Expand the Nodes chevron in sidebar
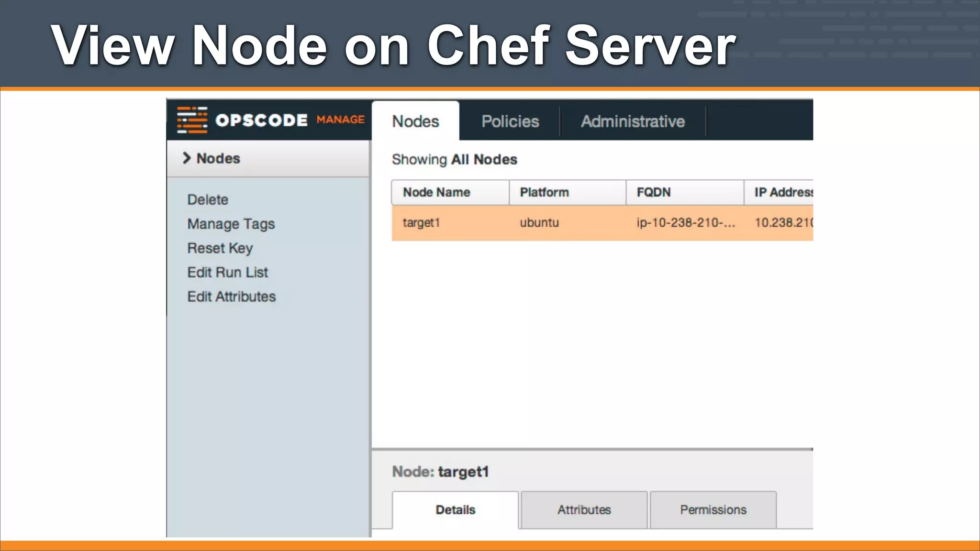The width and height of the screenshot is (980, 551). click(187, 158)
